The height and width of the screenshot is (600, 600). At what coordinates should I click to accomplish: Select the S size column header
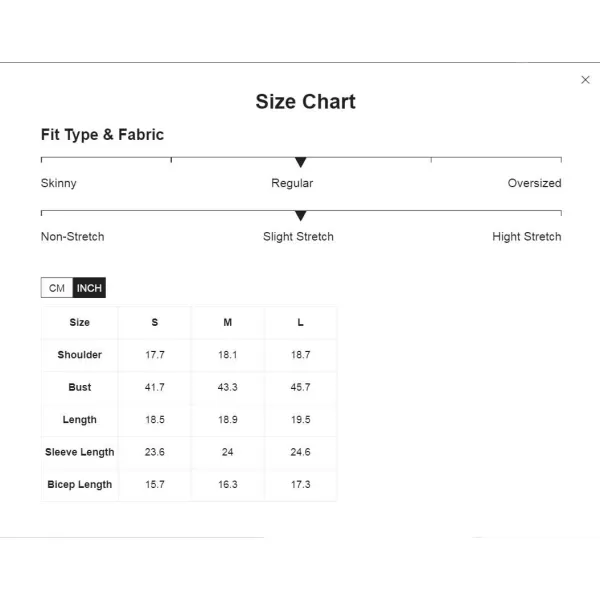[155, 322]
